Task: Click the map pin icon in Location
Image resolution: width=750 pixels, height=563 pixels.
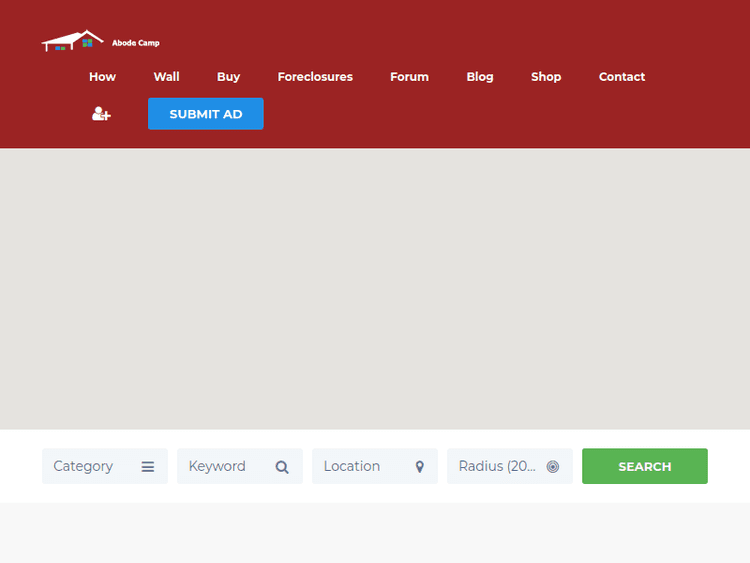Action: (420, 467)
